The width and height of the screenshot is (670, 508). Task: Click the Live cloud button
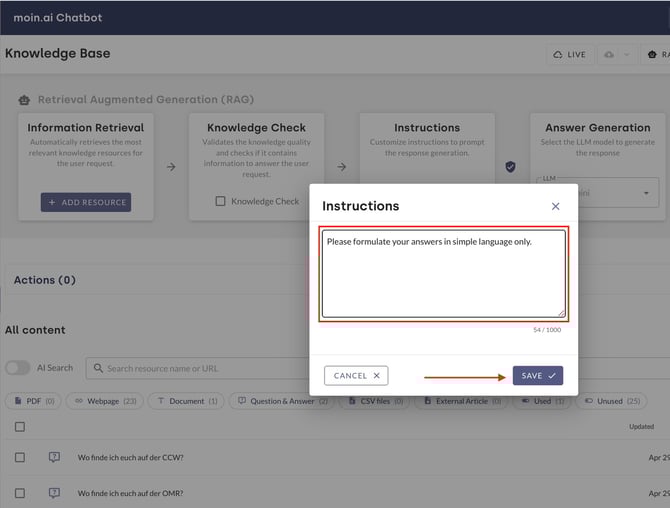(x=568, y=54)
